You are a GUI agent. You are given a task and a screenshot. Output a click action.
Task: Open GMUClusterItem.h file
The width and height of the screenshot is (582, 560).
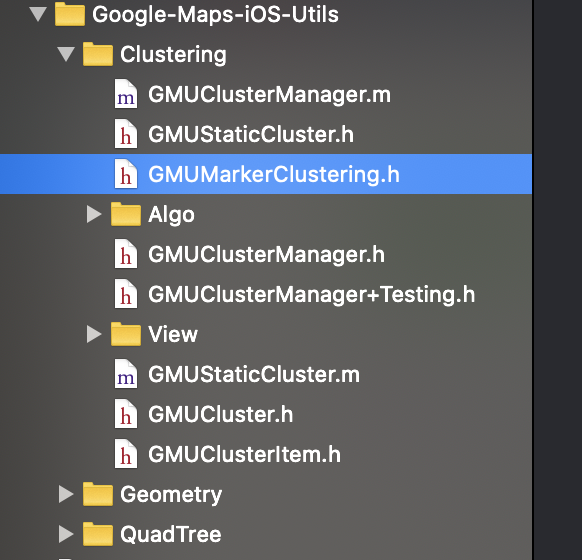pyautogui.click(x=244, y=454)
